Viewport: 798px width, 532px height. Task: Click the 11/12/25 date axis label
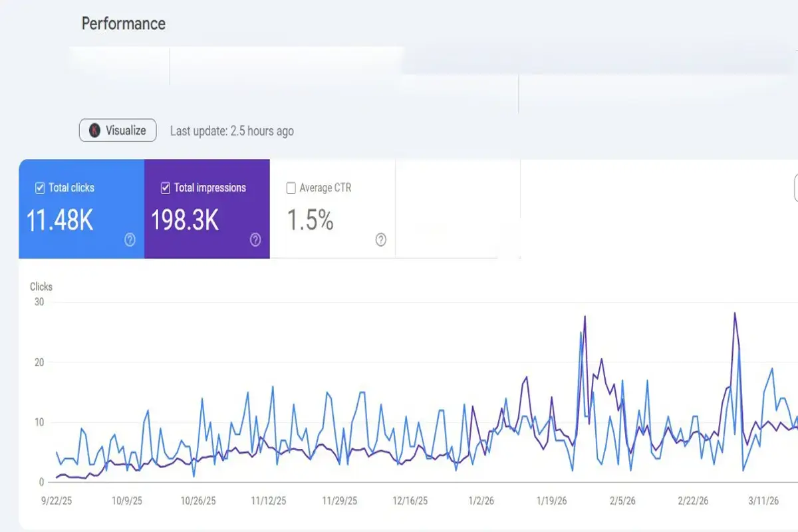coord(268,501)
